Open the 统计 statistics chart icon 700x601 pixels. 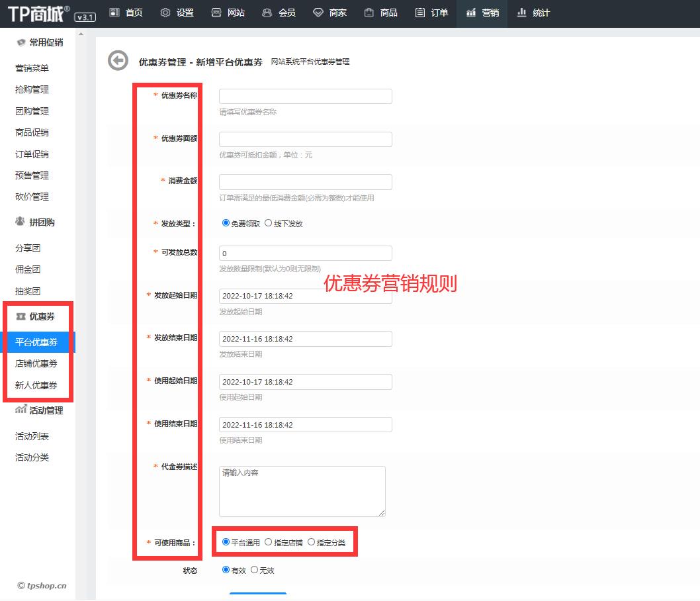pos(522,13)
